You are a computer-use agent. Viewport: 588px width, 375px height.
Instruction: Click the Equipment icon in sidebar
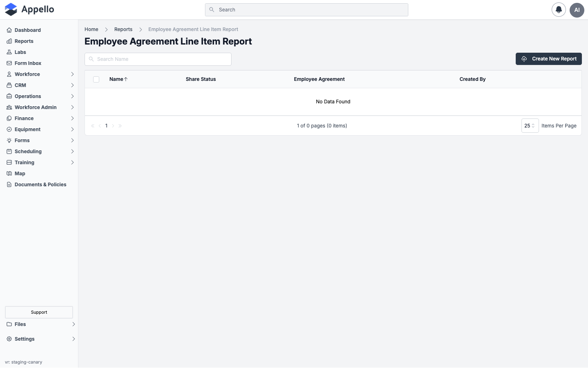[x=9, y=129]
